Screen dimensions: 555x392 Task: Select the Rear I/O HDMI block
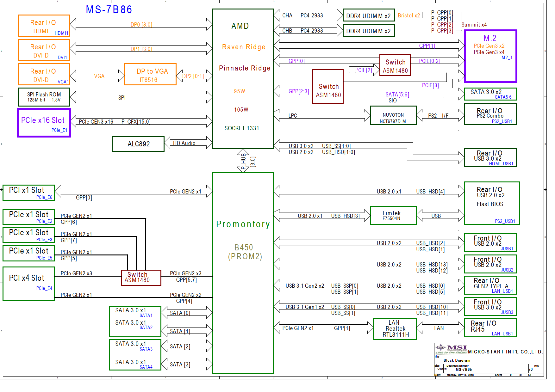pyautogui.click(x=44, y=26)
